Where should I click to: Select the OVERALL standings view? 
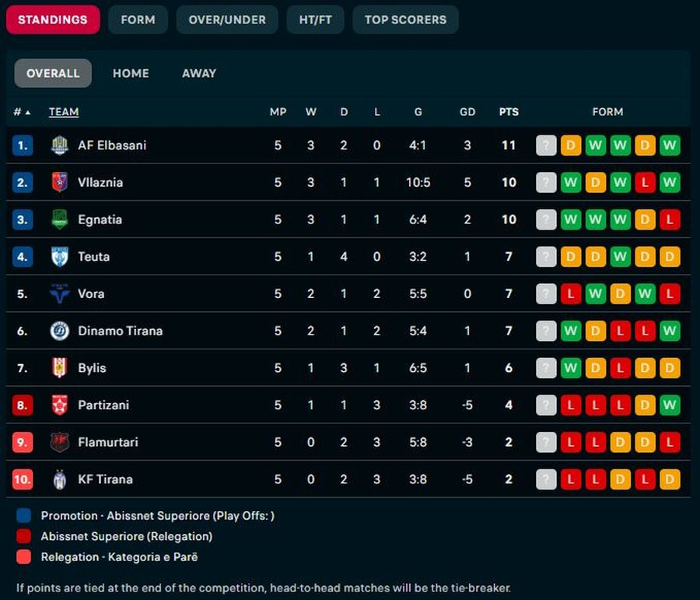pyautogui.click(x=53, y=73)
